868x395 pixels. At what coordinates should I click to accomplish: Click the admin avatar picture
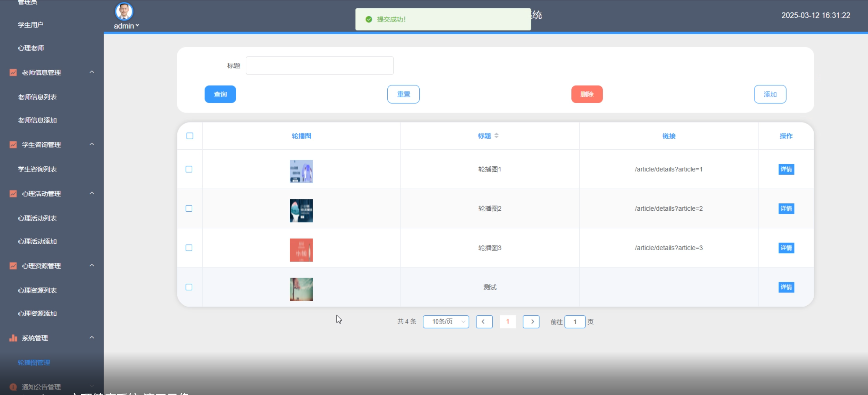click(124, 11)
